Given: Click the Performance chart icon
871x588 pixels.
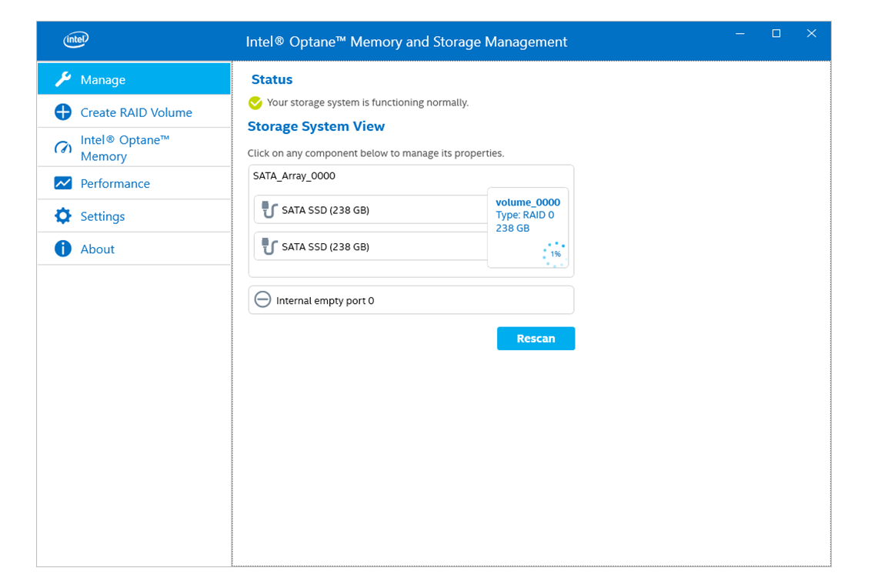Looking at the screenshot, I should point(63,183).
